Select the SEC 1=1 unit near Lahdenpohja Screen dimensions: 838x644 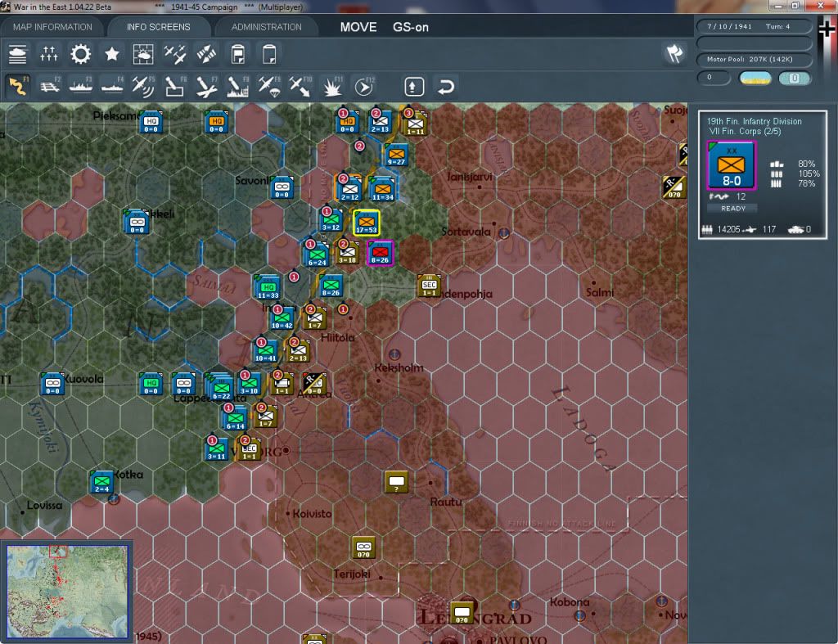coord(429,286)
